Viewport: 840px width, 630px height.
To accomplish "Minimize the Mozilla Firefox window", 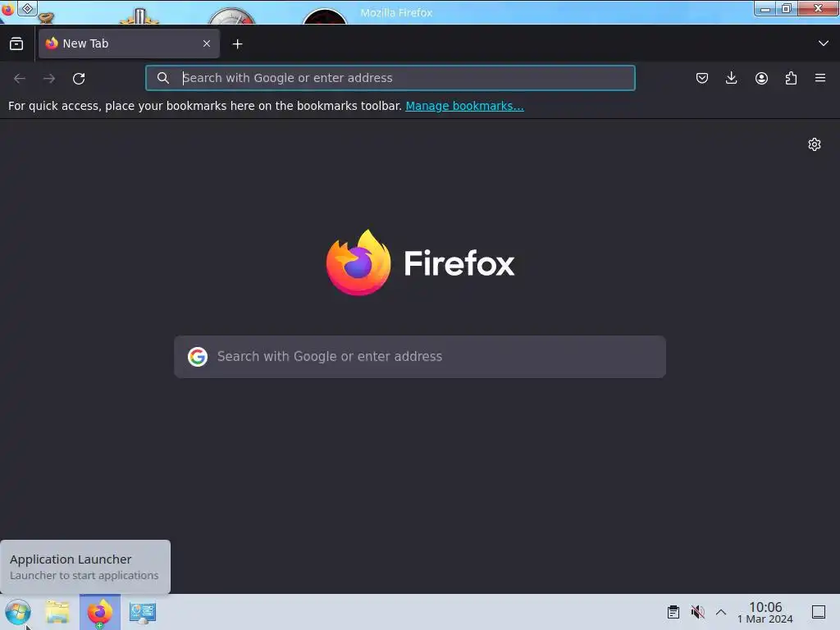I will [x=765, y=8].
